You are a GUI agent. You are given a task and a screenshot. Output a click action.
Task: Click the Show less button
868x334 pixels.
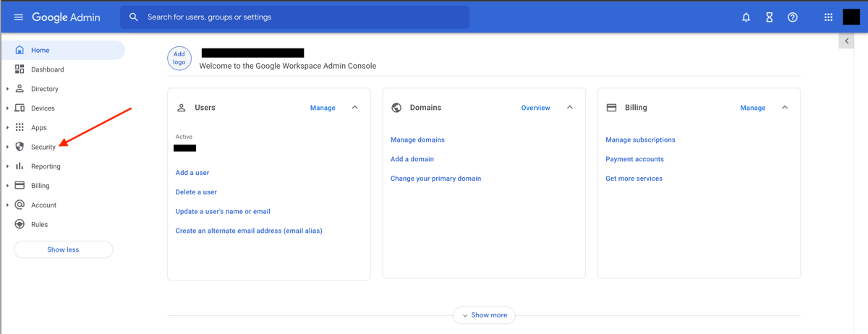(64, 249)
